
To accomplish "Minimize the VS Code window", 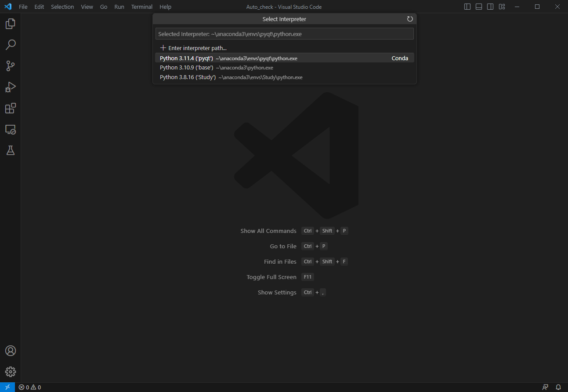I will [517, 7].
